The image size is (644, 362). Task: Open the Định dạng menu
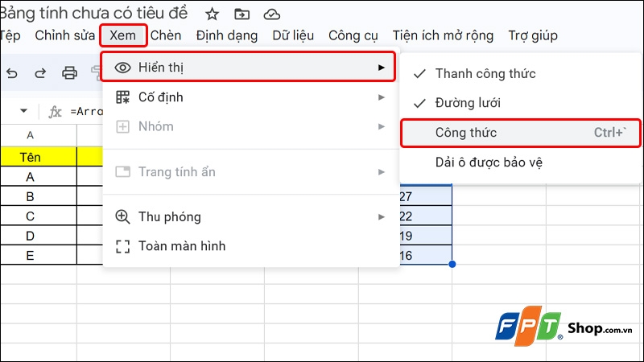click(x=227, y=35)
